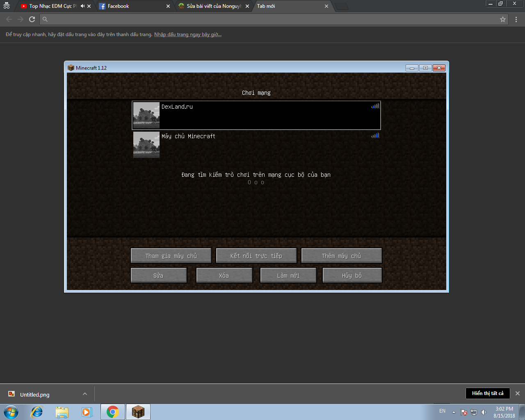
Task: Bookmark this page with the star icon
Action: point(503,19)
